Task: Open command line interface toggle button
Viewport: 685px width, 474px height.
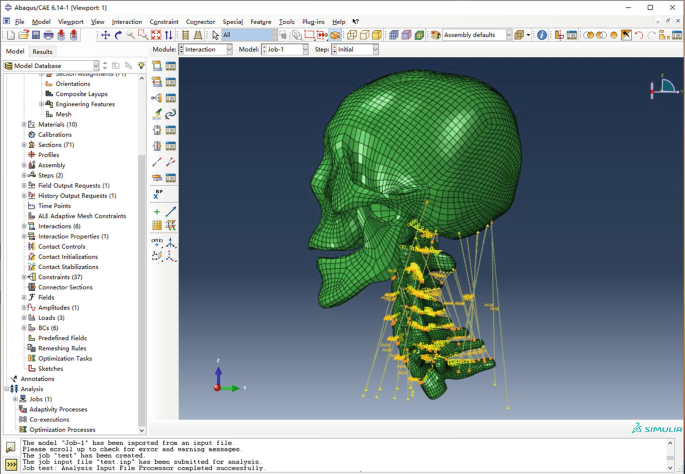Action: [x=9, y=462]
